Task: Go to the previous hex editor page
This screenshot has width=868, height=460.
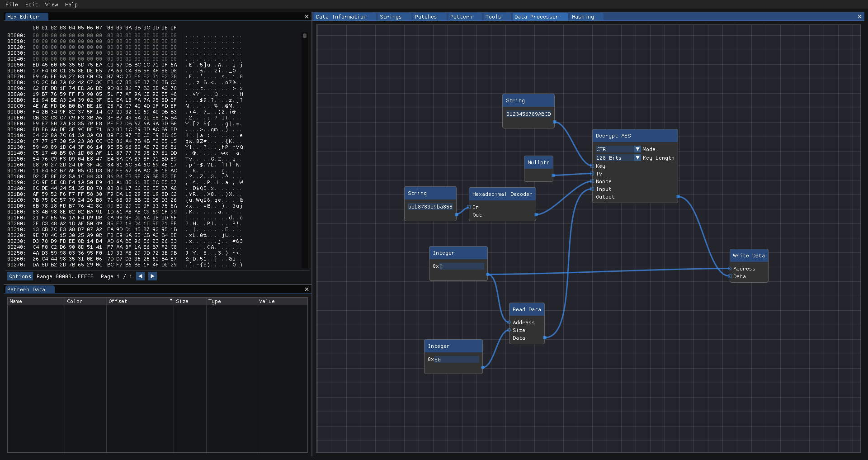Action: [141, 276]
